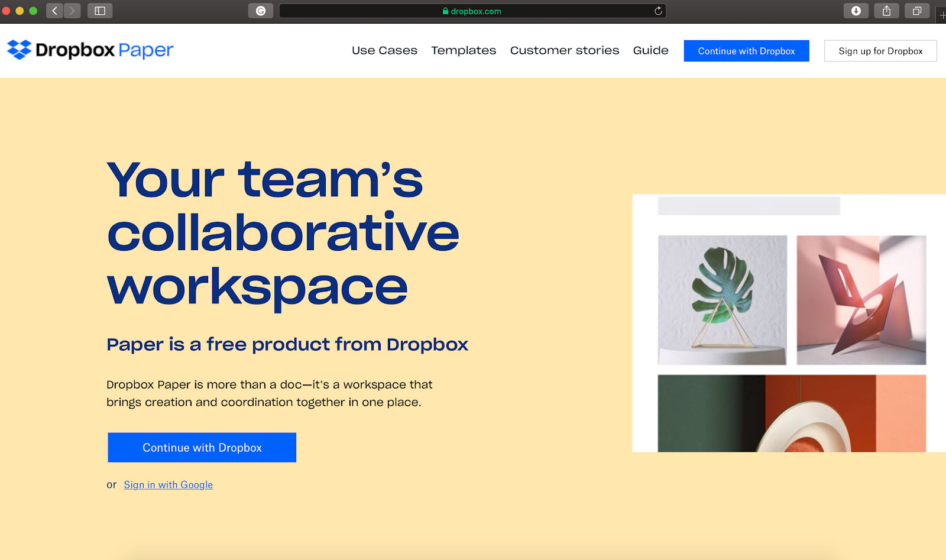This screenshot has height=560, width=946.
Task: Open the Use Cases menu item
Action: 384,50
